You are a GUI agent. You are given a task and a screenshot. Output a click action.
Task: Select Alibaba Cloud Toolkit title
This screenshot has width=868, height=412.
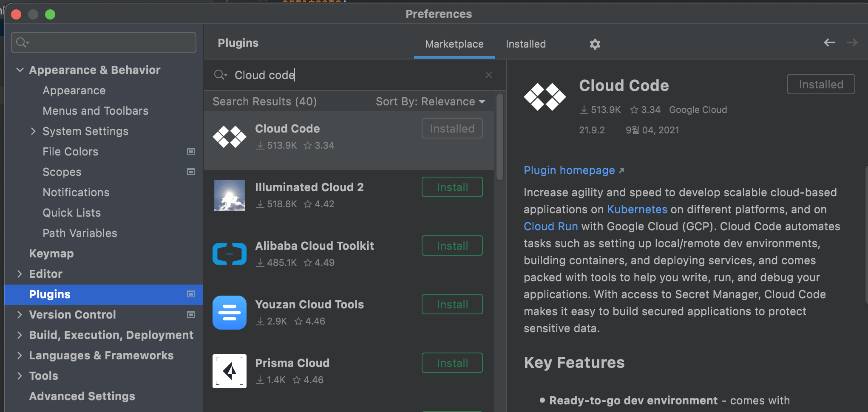click(x=314, y=246)
